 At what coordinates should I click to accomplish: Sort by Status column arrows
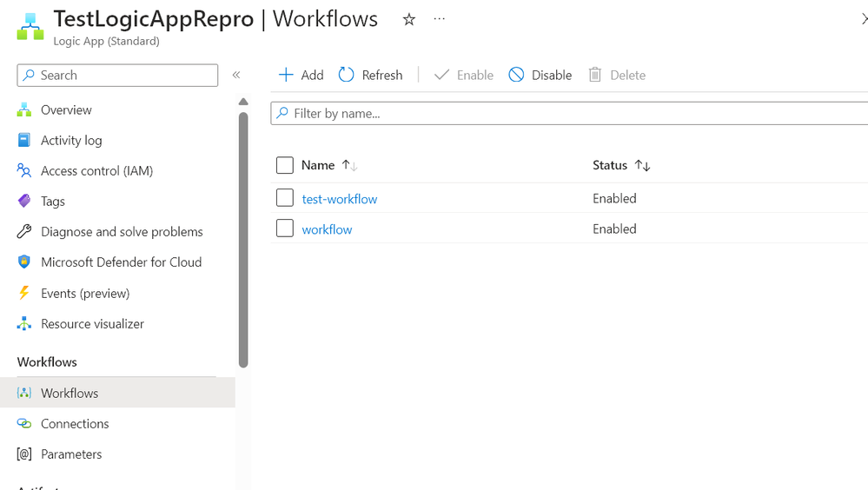[643, 166]
